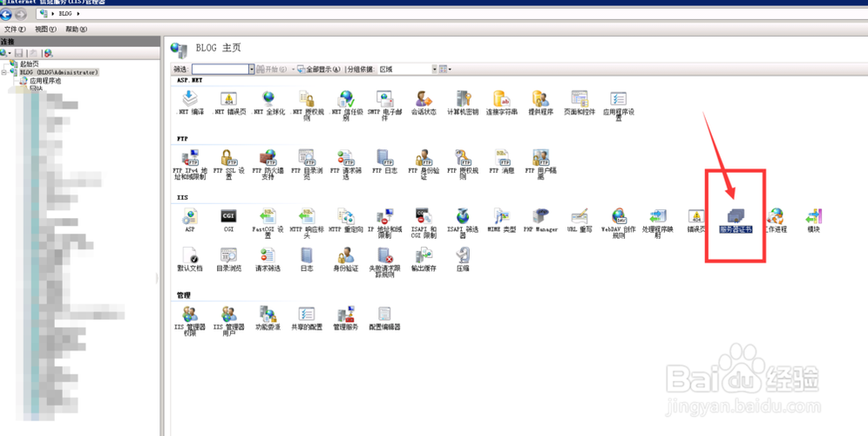Open the 视图 menu

click(45, 30)
